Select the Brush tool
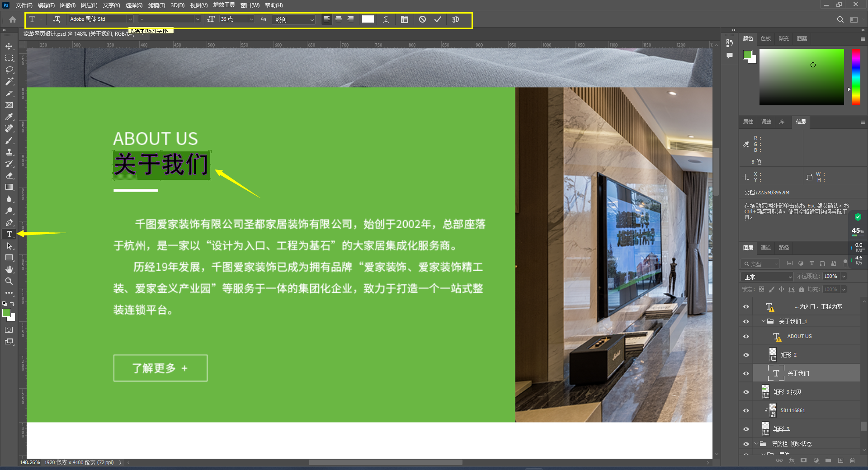 click(9, 140)
